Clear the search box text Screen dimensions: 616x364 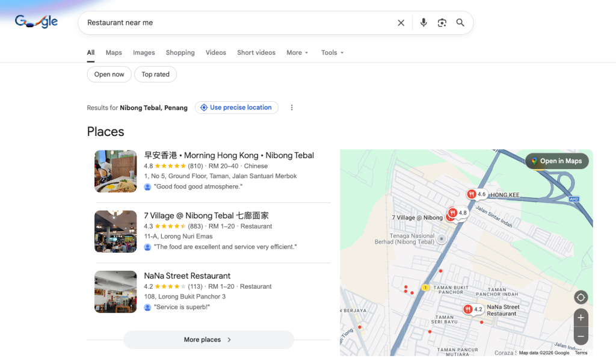coord(401,23)
